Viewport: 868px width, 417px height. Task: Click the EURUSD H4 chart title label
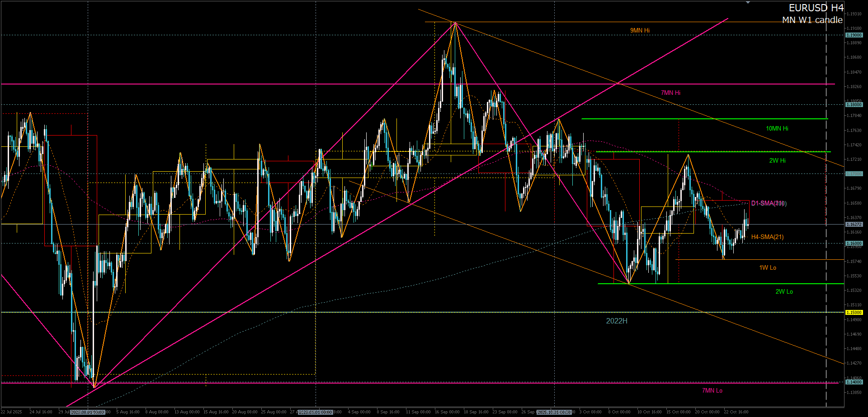pos(816,8)
